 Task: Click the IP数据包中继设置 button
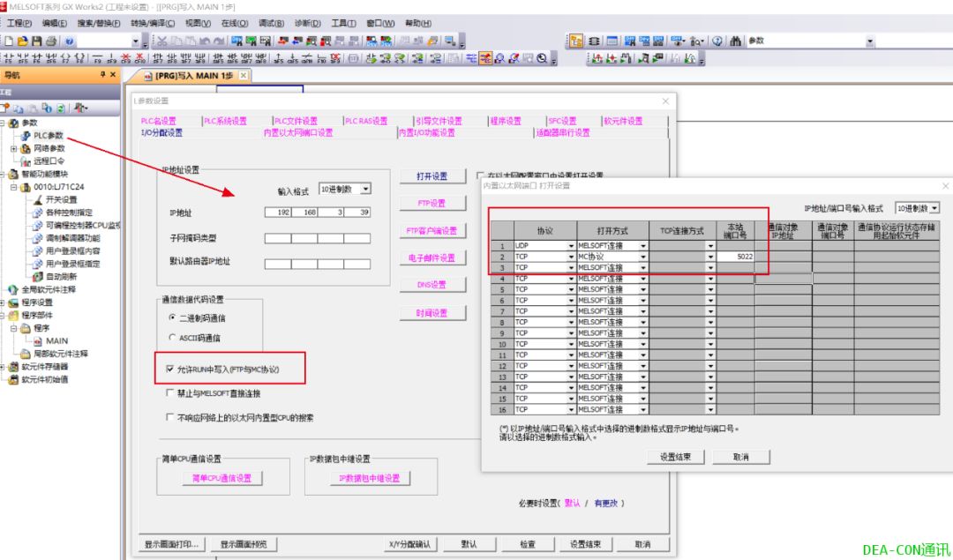(370, 478)
